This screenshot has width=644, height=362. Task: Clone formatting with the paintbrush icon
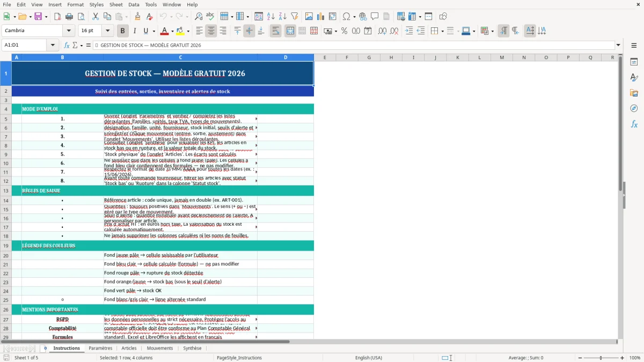point(137,17)
